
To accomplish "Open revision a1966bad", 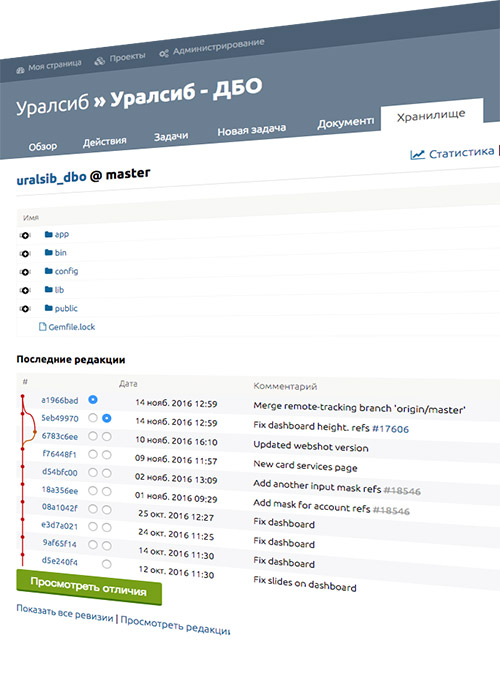I will coord(60,400).
